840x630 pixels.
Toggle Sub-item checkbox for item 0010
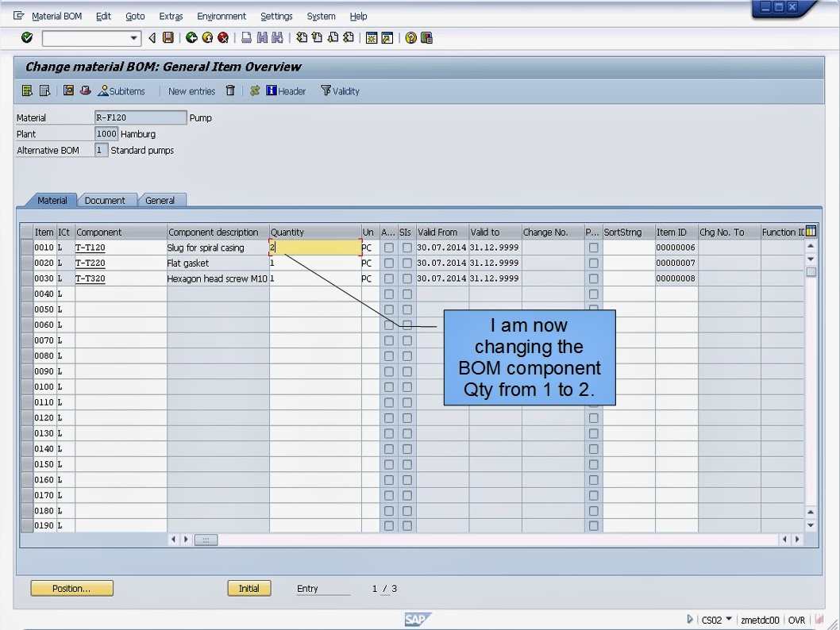pyautogui.click(x=407, y=248)
